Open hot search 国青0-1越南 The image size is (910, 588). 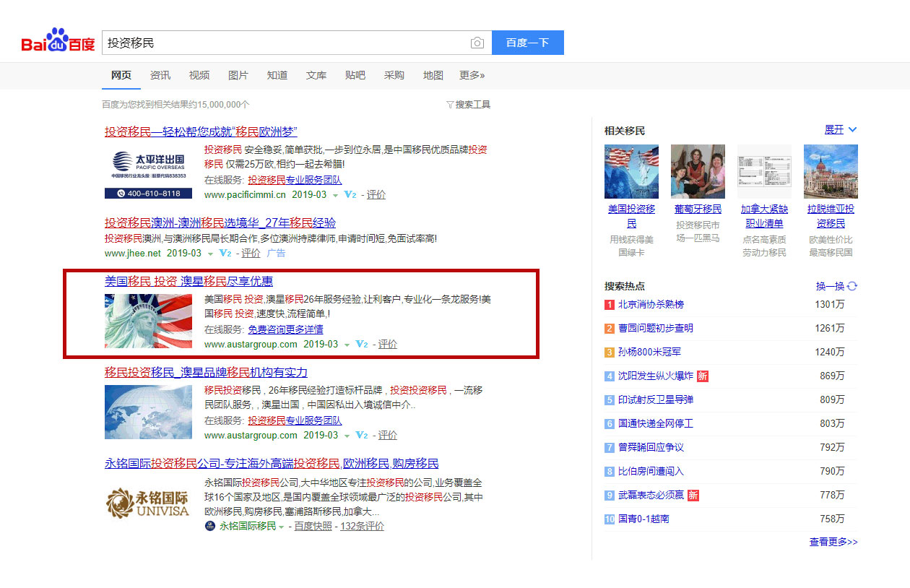[643, 519]
